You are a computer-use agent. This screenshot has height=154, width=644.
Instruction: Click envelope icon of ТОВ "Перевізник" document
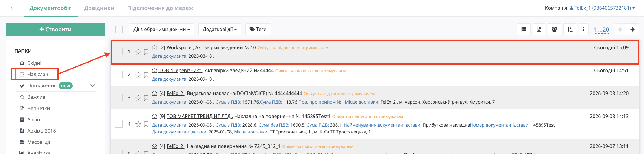tap(154, 70)
